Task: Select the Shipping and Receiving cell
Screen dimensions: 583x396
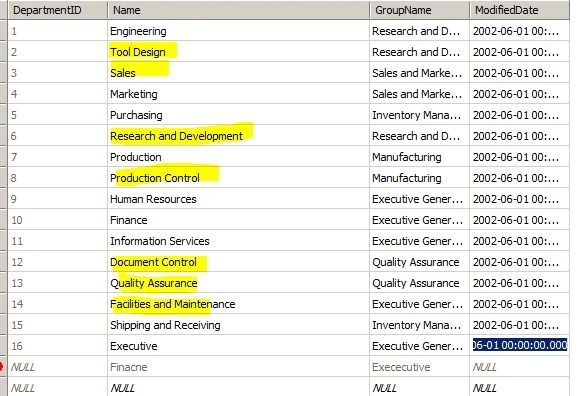Action: 238,325
